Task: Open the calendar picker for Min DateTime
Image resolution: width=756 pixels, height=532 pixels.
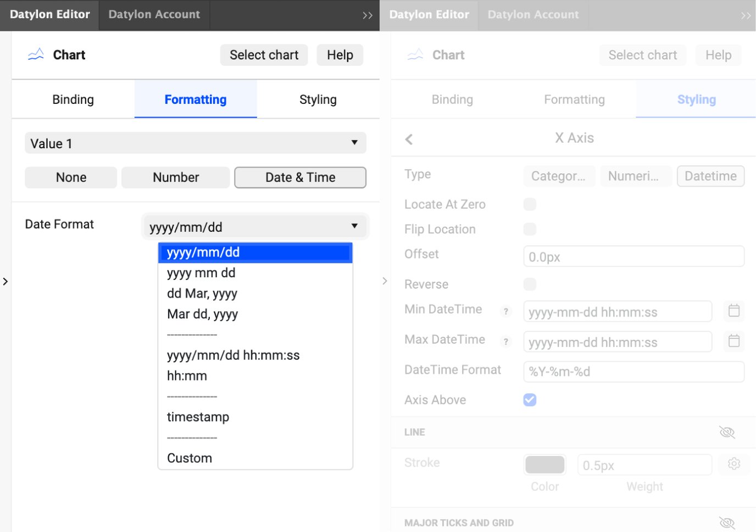Action: [x=734, y=311]
